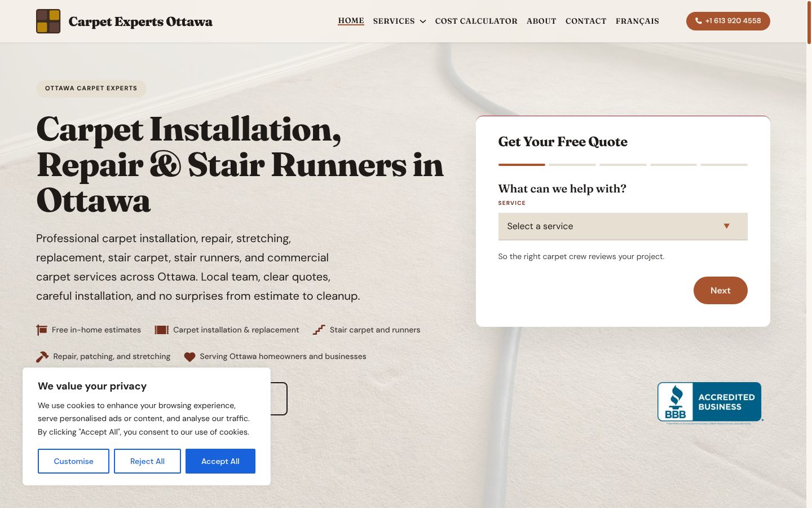812x508 pixels.
Task: Click the Carpet Experts Ottawa logo icon
Action: [x=48, y=21]
